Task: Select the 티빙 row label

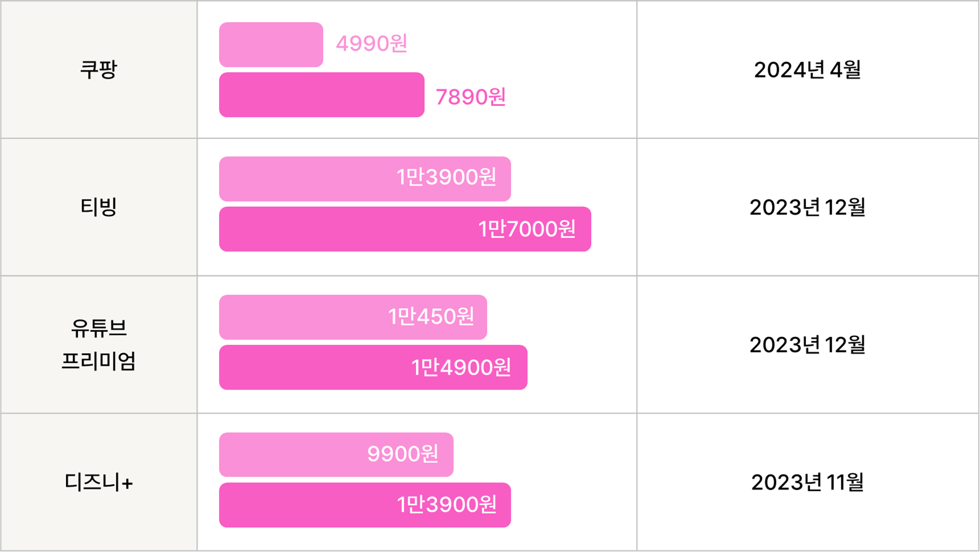Action: pyautogui.click(x=98, y=207)
